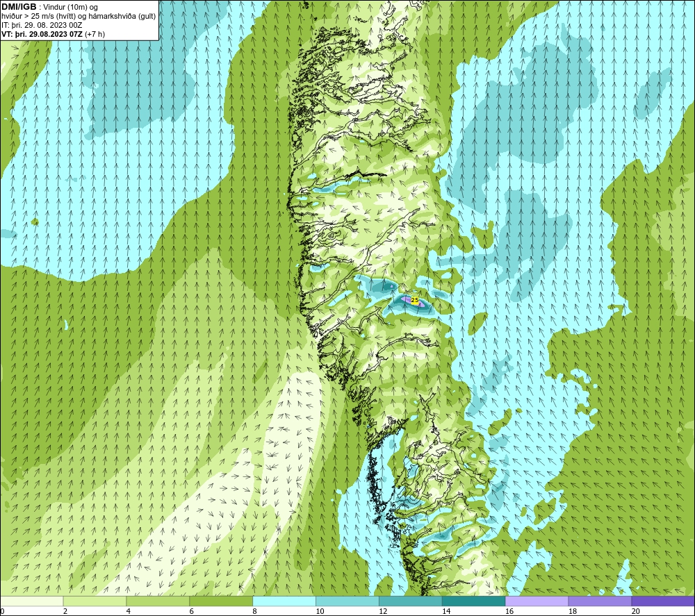The width and height of the screenshot is (695, 616).
Task: Click the 'hviður > 25 m/s' description line
Action: pyautogui.click(x=79, y=17)
